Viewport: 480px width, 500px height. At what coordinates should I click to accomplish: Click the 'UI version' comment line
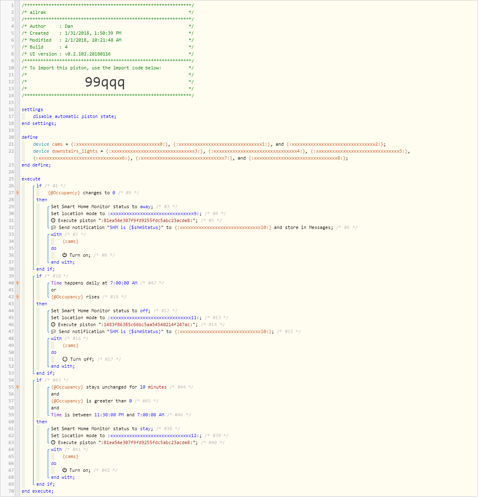(x=108, y=54)
